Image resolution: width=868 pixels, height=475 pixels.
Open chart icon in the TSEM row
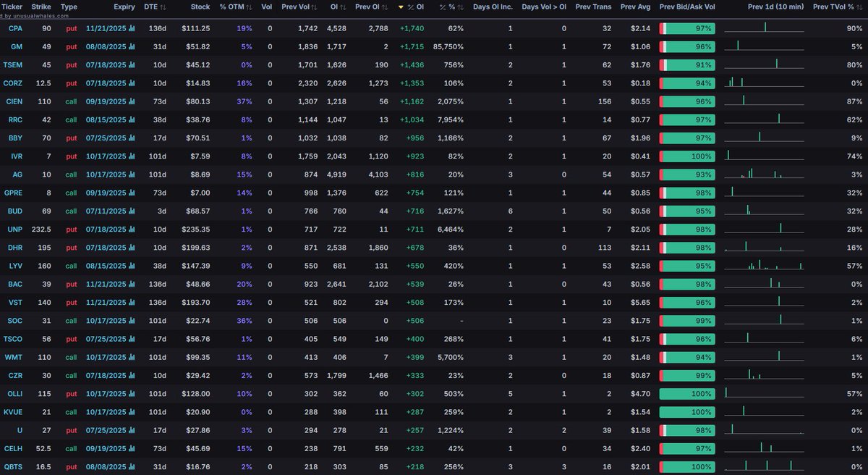132,64
